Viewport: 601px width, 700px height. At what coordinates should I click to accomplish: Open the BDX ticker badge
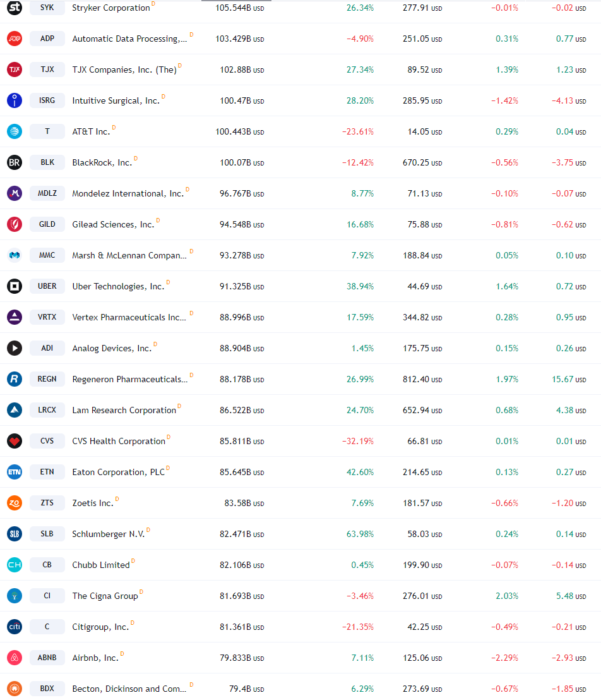(x=47, y=689)
